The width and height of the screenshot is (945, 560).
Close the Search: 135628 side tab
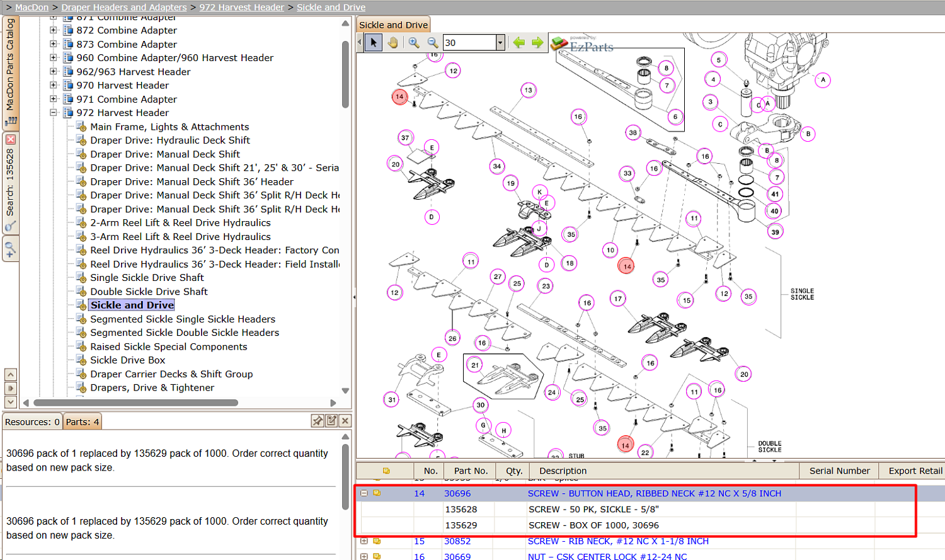(x=10, y=139)
